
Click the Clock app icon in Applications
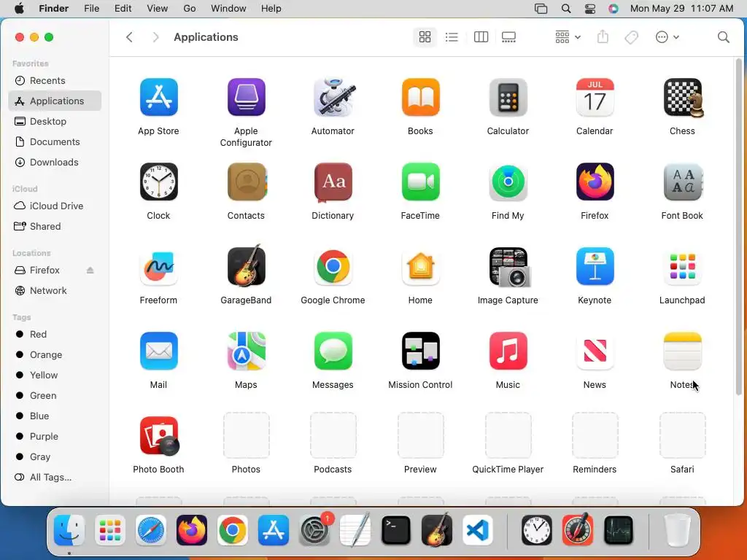point(158,182)
